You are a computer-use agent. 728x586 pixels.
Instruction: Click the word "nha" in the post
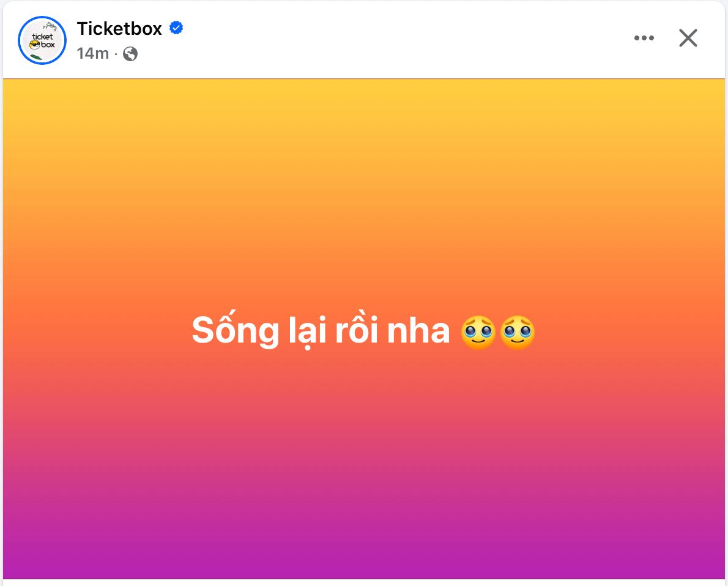click(x=420, y=332)
